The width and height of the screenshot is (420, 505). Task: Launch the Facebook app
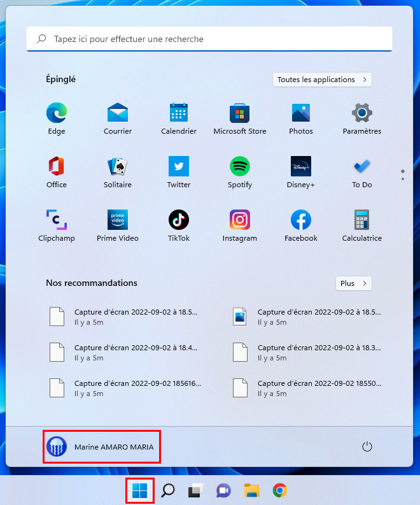pos(301,225)
